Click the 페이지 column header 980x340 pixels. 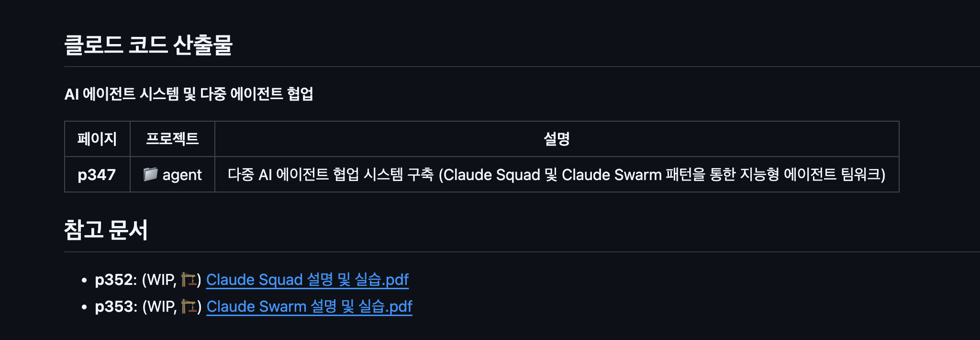click(97, 139)
